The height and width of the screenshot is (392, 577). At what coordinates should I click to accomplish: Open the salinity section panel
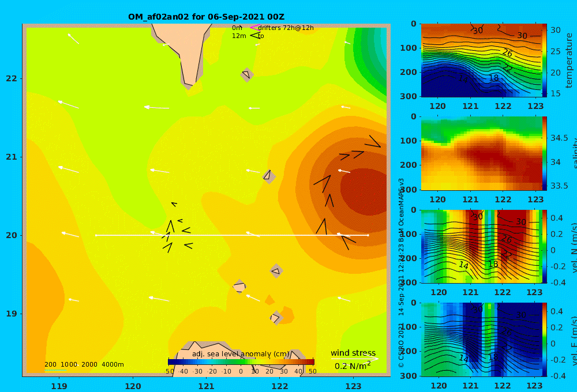481,153
